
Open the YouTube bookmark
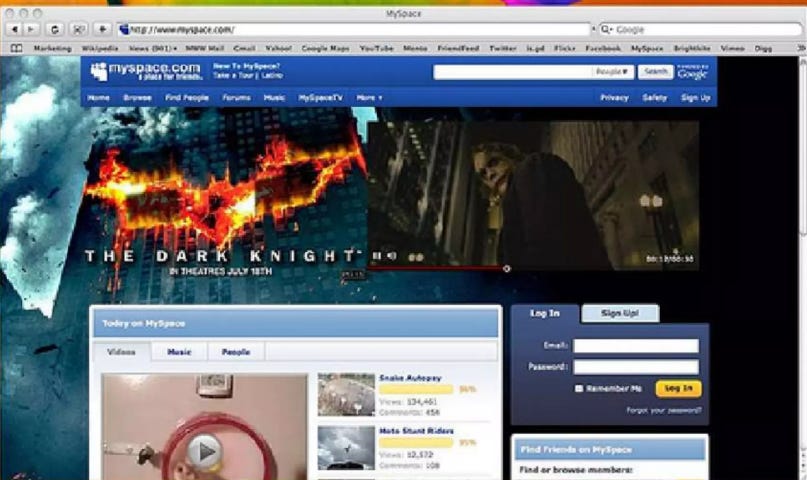[x=377, y=48]
